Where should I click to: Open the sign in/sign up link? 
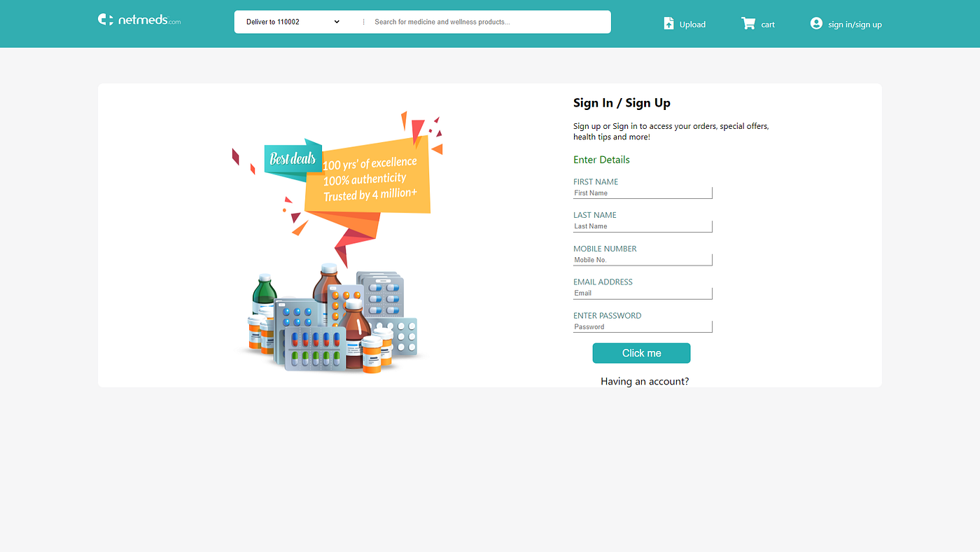click(855, 25)
